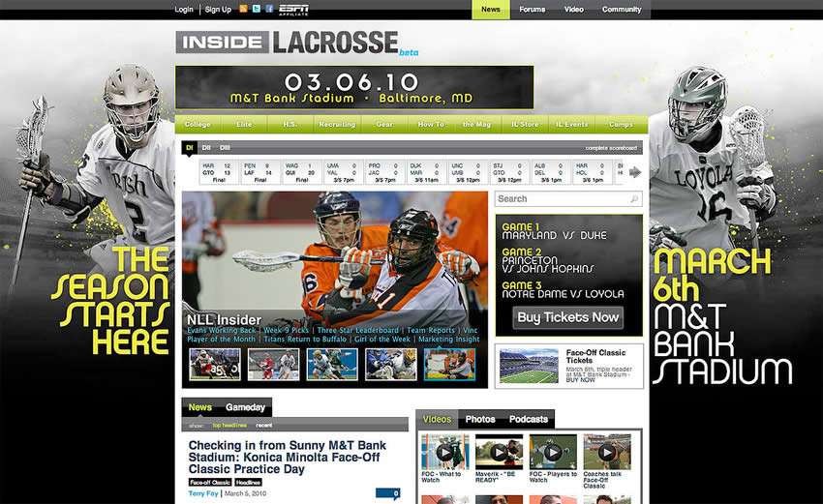The height and width of the screenshot is (504, 823).
Task: Play the FOC - Players to Watch video
Action: 553,452
